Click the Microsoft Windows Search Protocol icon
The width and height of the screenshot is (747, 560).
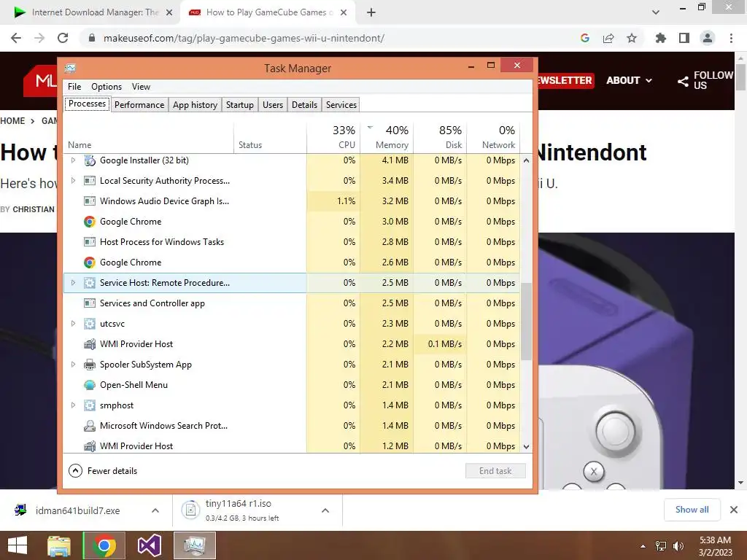pos(90,426)
